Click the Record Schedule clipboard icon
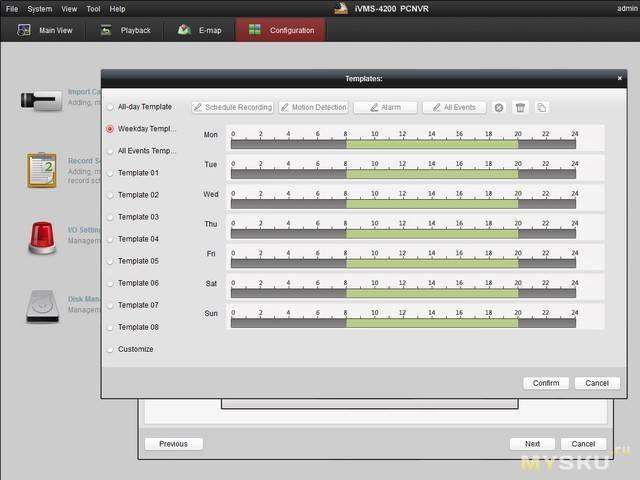Viewport: 640px width, 480px height. coord(42,170)
